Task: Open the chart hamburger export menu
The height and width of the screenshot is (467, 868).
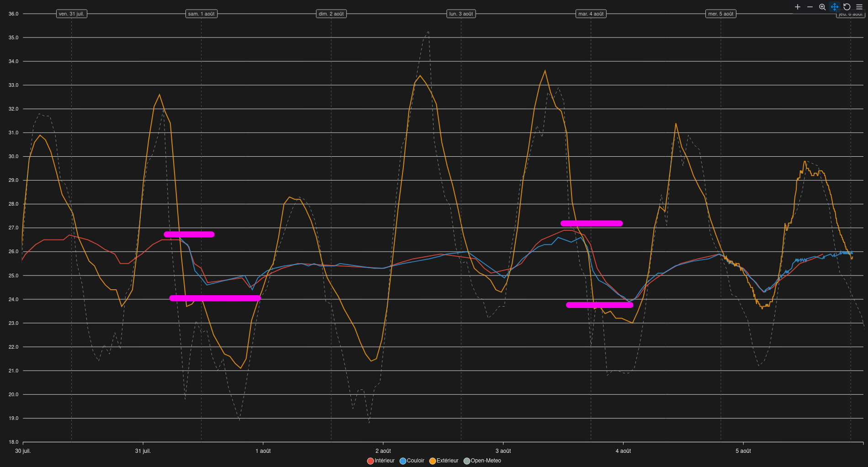Action: [859, 7]
